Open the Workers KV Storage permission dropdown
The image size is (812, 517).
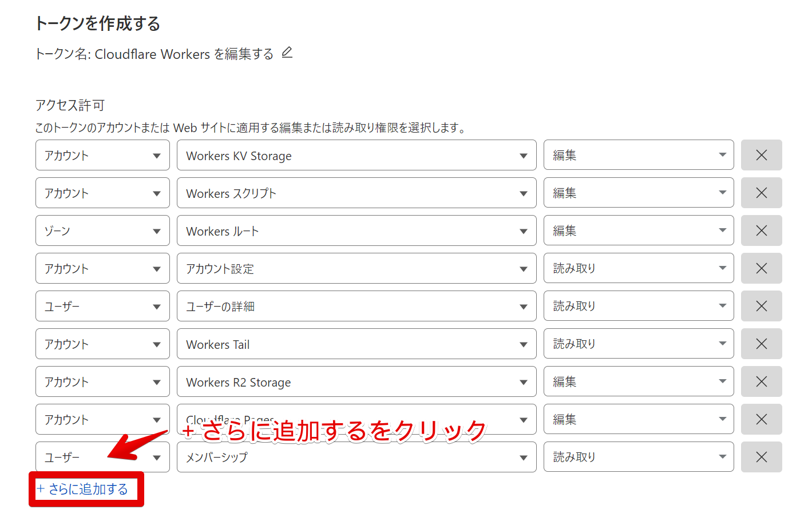(356, 155)
